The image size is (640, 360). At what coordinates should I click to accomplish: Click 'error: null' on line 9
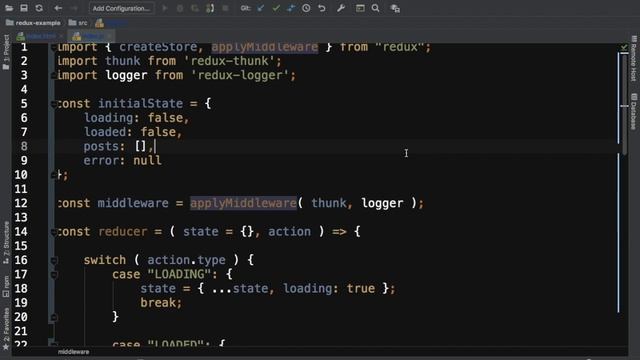tap(122, 161)
